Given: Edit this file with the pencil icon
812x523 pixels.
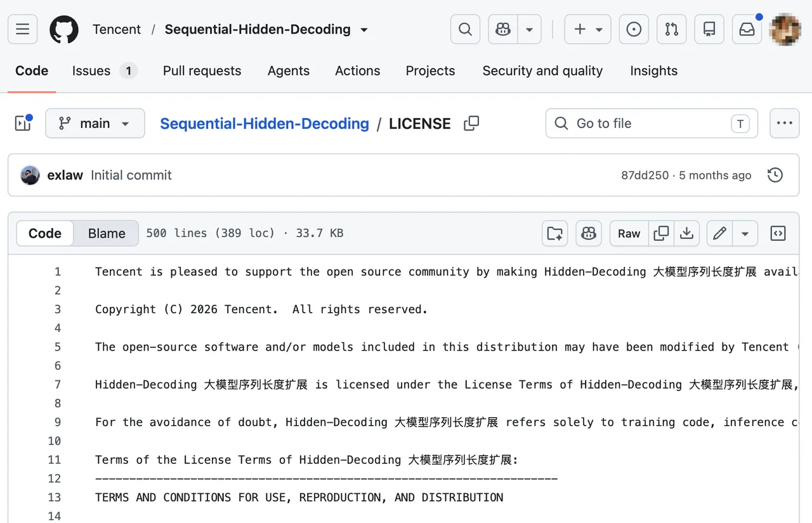Looking at the screenshot, I should tap(720, 233).
